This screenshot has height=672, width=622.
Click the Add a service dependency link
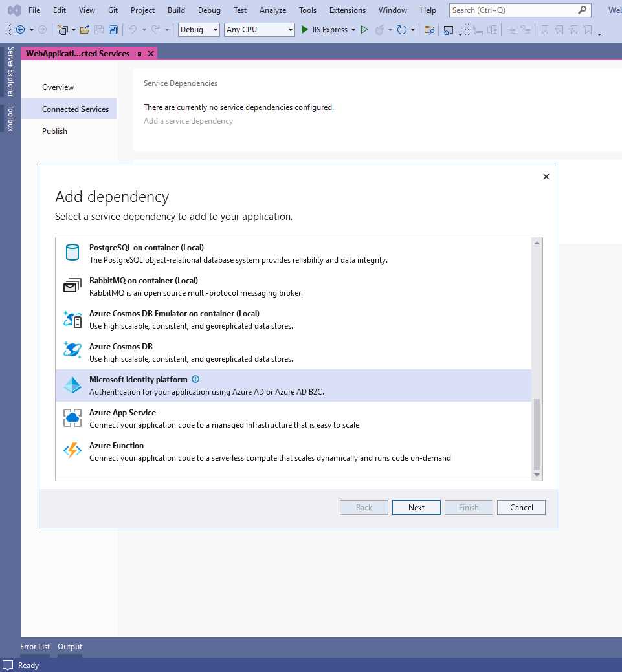(188, 121)
